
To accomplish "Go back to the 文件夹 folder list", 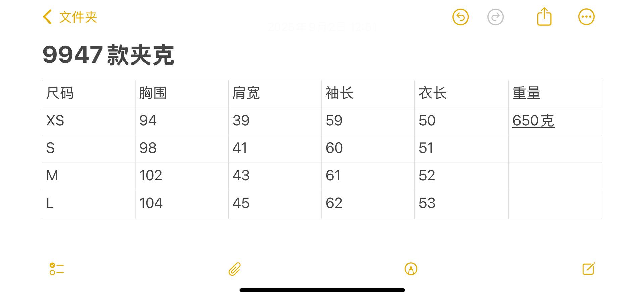I will tap(70, 17).
